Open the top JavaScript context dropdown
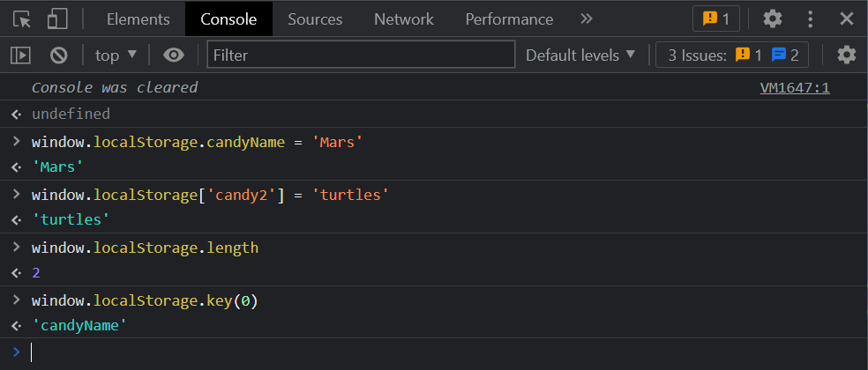The height and width of the screenshot is (370, 868). click(116, 55)
